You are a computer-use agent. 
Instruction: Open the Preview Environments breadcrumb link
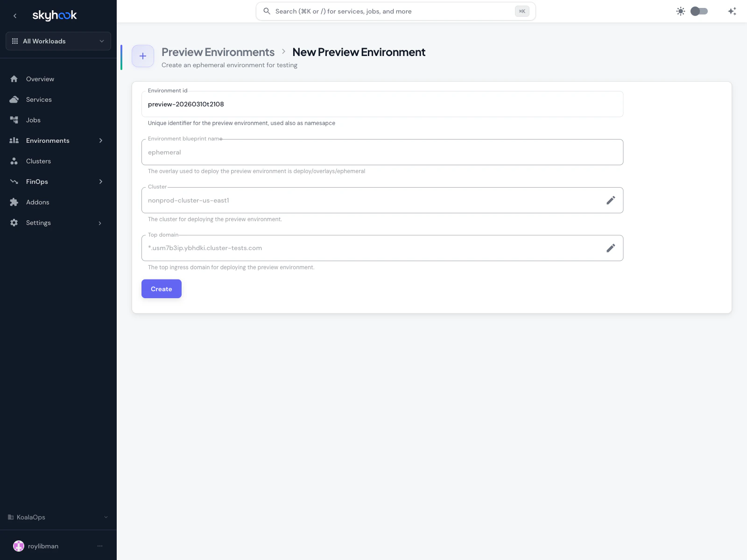(x=218, y=52)
